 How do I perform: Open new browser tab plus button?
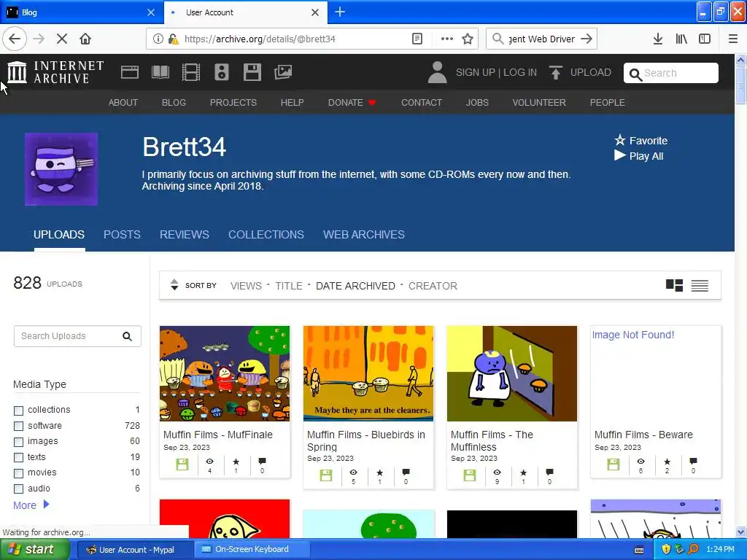[340, 12]
